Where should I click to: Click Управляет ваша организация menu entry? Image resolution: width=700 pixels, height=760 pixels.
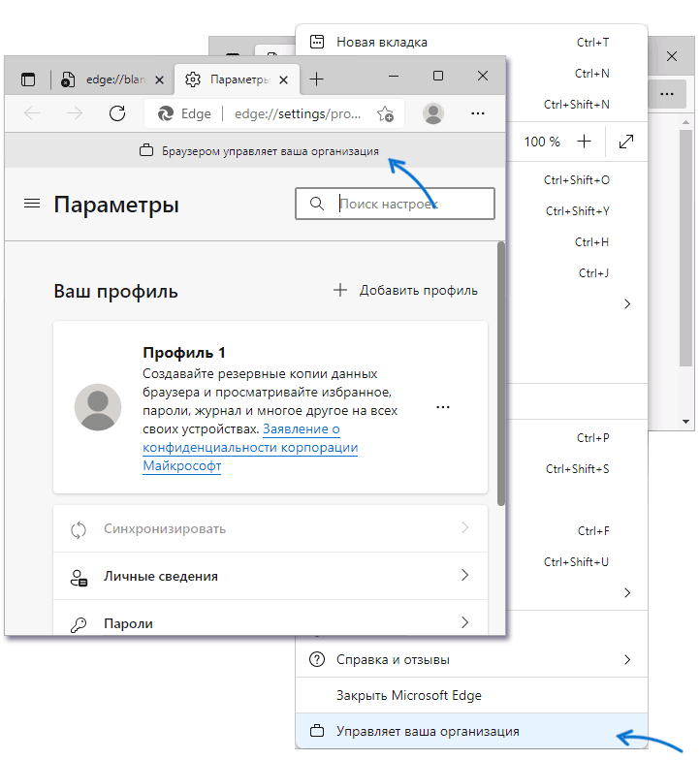[x=471, y=731]
